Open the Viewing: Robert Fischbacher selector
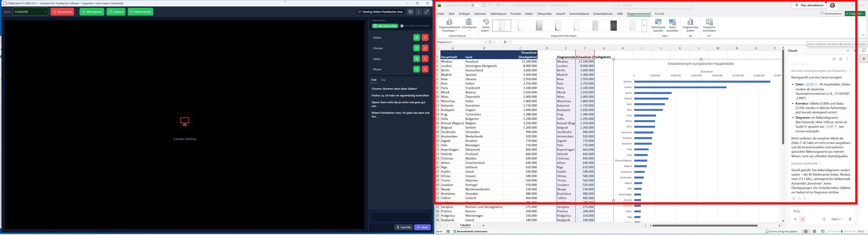868x235 pixels. coord(381,12)
